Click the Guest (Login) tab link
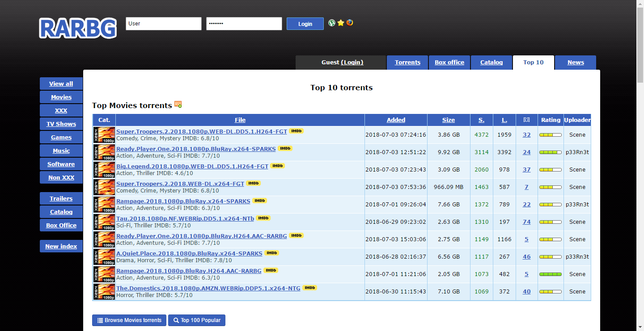The width and height of the screenshot is (644, 331). [x=352, y=63]
